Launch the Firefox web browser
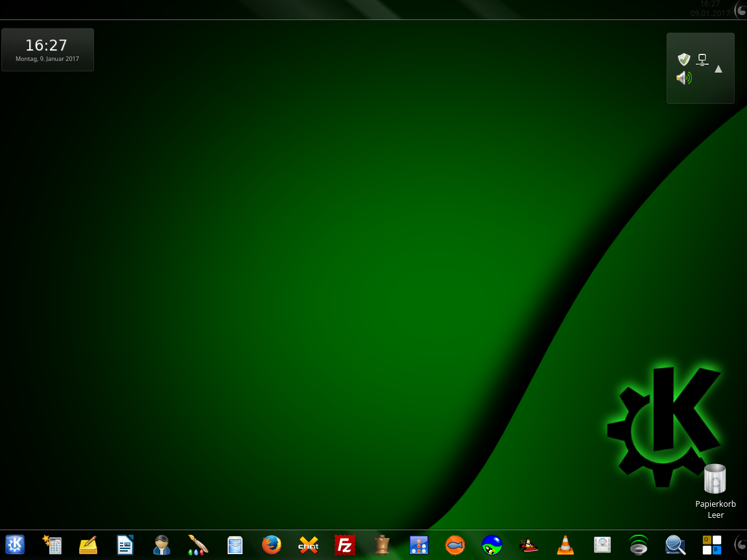Viewport: 747px width, 560px height. (272, 544)
